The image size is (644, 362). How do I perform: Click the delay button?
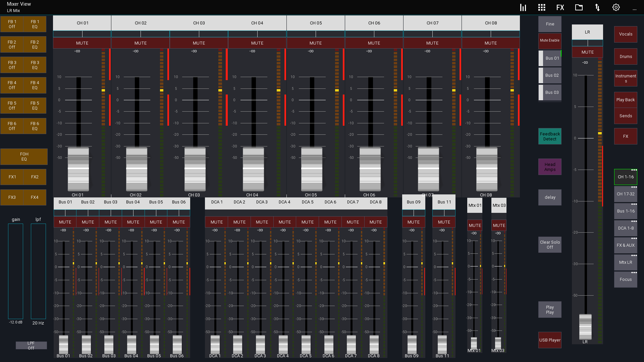click(550, 197)
